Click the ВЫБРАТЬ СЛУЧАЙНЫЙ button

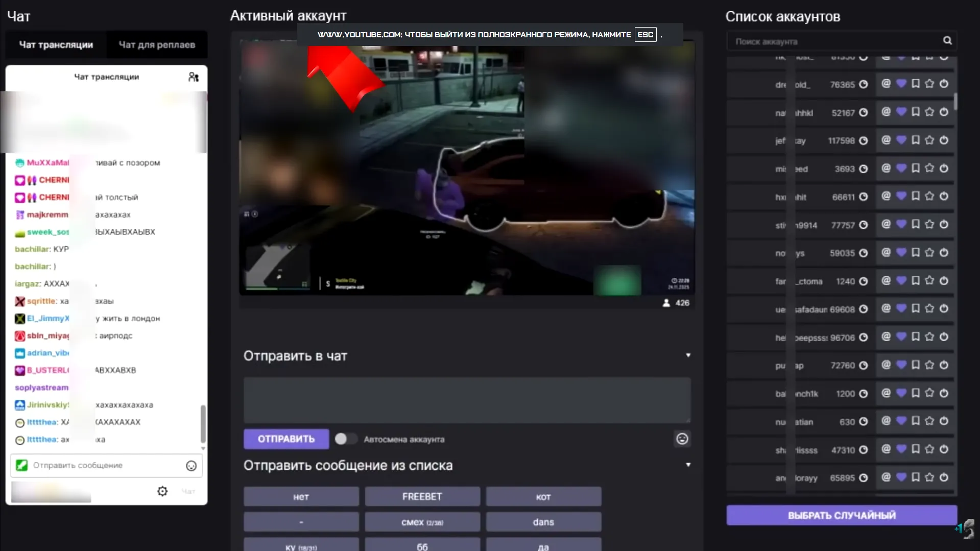click(841, 515)
